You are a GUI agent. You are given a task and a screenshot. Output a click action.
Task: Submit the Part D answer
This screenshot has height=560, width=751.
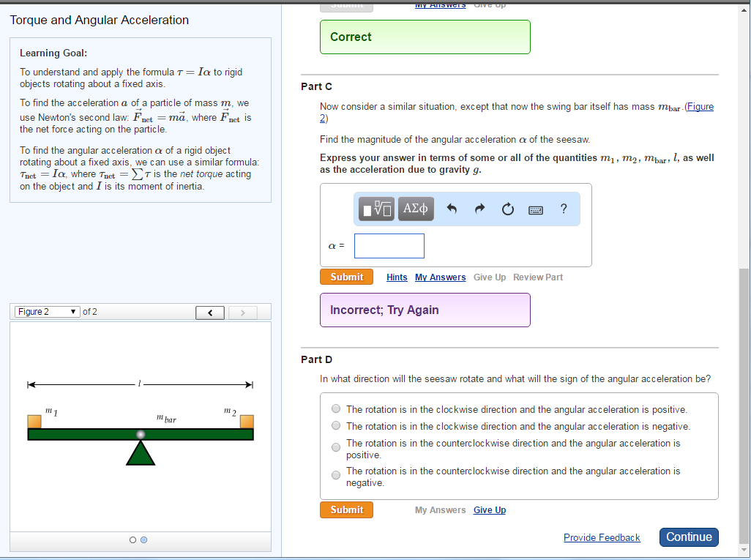(x=346, y=509)
